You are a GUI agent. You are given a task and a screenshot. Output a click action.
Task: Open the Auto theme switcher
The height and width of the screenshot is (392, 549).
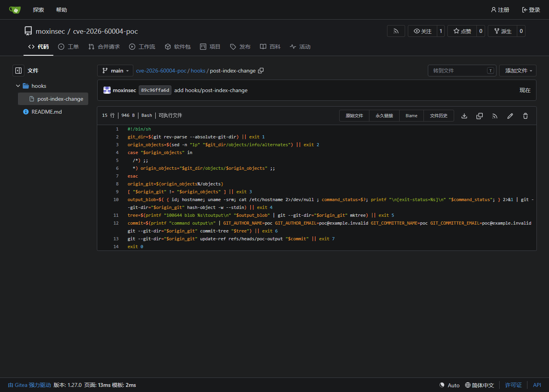449,385
